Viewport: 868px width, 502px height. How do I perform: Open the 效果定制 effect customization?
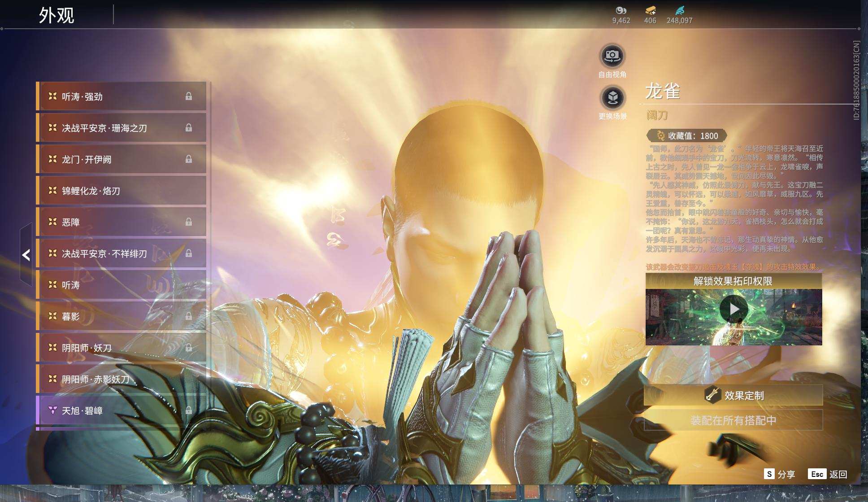(733, 395)
